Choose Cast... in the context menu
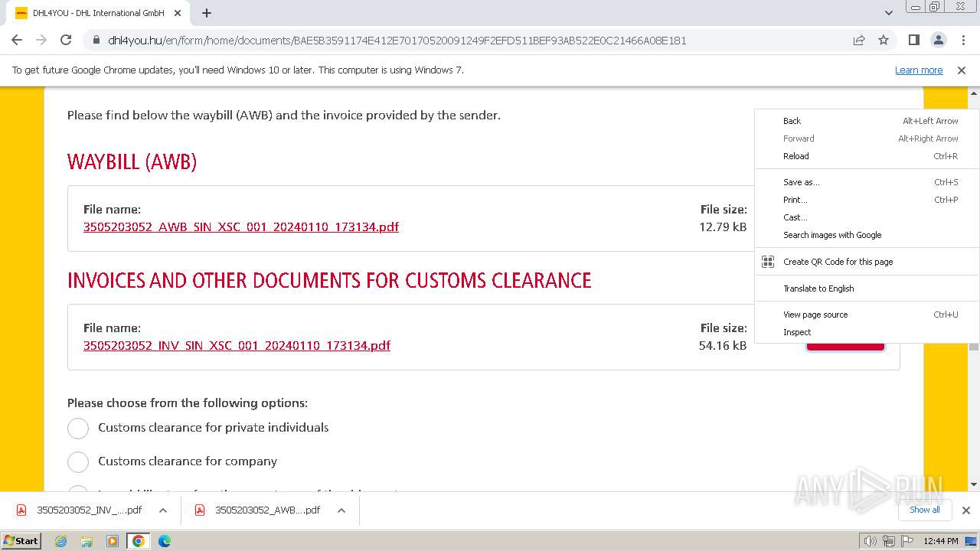The width and height of the screenshot is (980, 551). pyautogui.click(x=867, y=217)
